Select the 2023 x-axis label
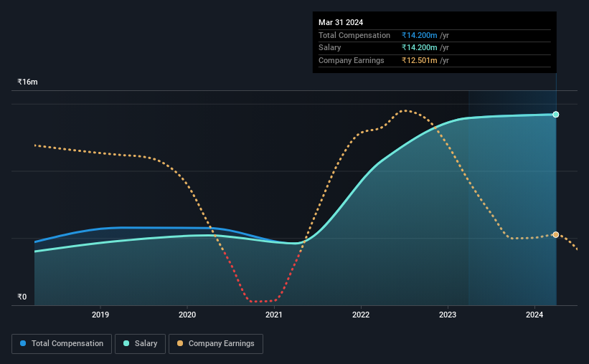Screen dimensions: 589x364 (x=448, y=315)
